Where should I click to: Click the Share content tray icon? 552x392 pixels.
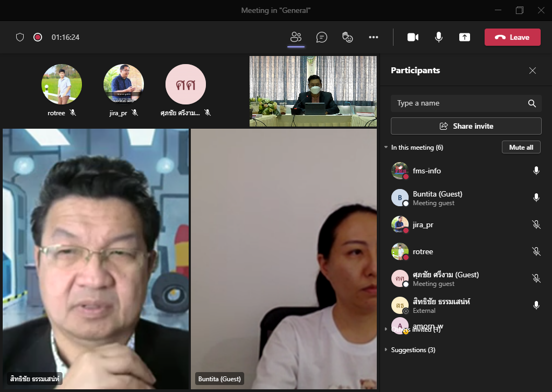(465, 37)
